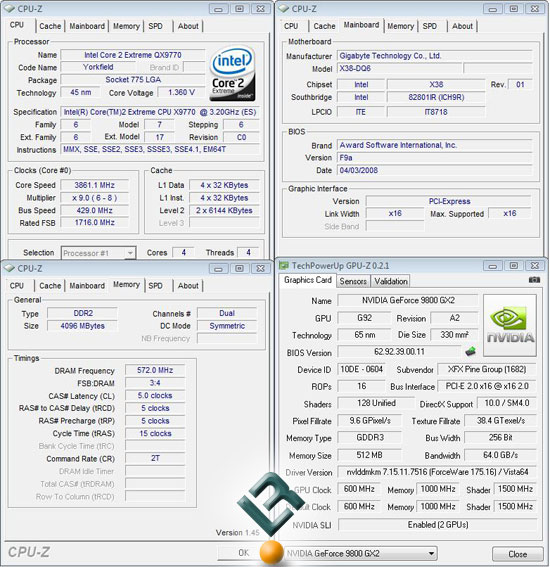Click the Close button in GPU-Z
The height and width of the screenshot is (567, 550).
[x=517, y=554]
